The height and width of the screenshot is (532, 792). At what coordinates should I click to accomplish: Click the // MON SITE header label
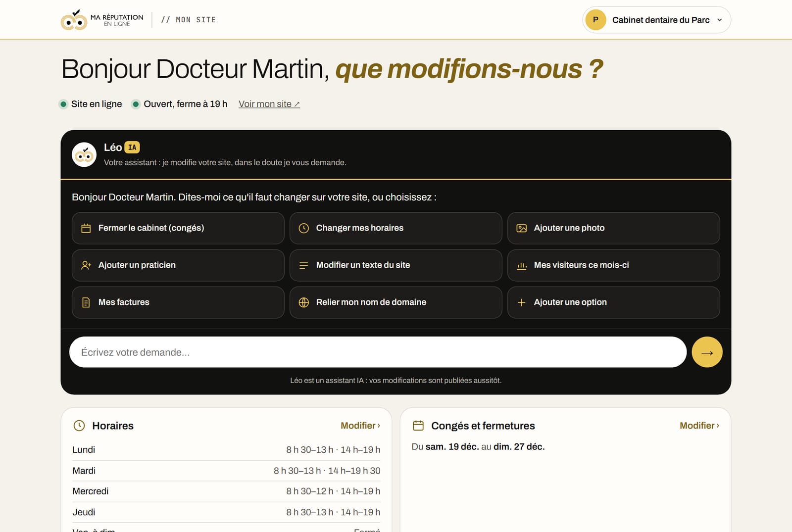[189, 20]
